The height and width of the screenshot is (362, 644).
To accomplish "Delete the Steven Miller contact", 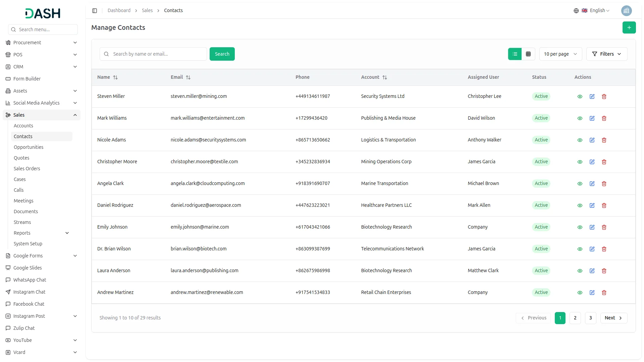I will click(604, 97).
